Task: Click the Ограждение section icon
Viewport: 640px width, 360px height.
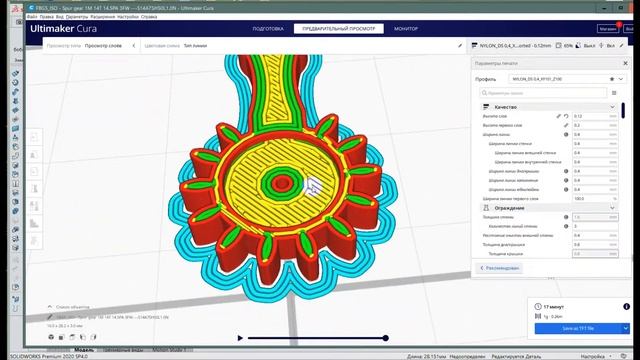Action: [x=486, y=208]
